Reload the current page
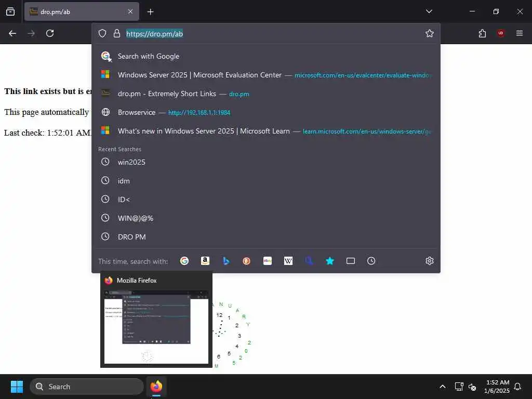Viewport: 532px width, 399px height. (50, 33)
